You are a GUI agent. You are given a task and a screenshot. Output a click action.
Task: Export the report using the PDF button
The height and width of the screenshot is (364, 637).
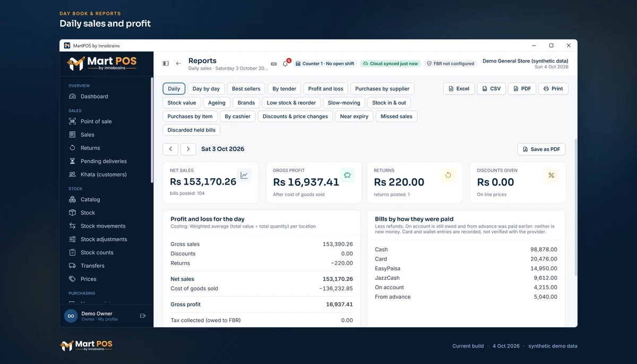522,89
